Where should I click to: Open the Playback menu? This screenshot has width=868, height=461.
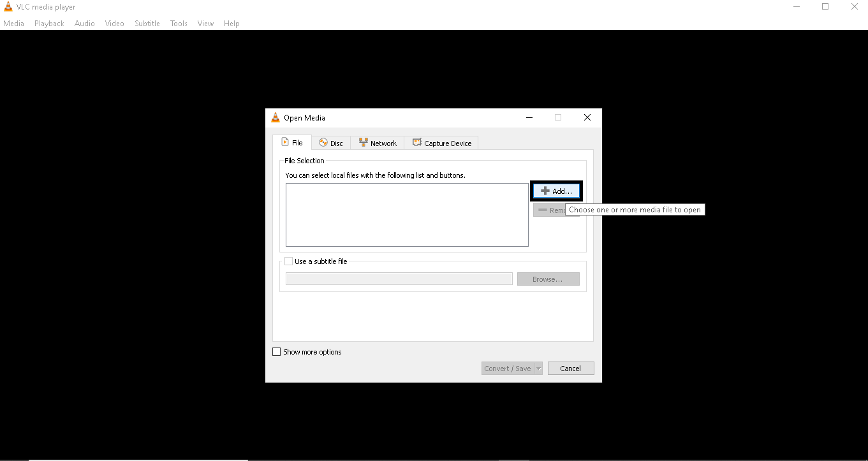coord(49,24)
